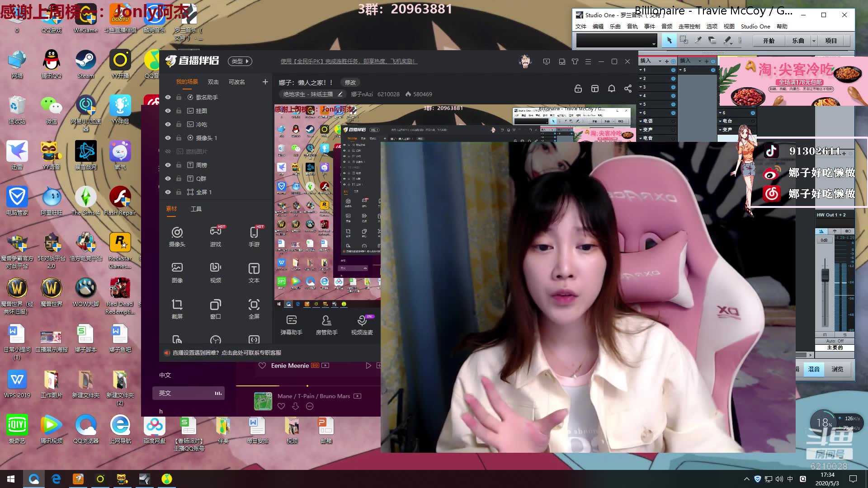Toggle lock on 摄像头 1 layer

(x=179, y=138)
